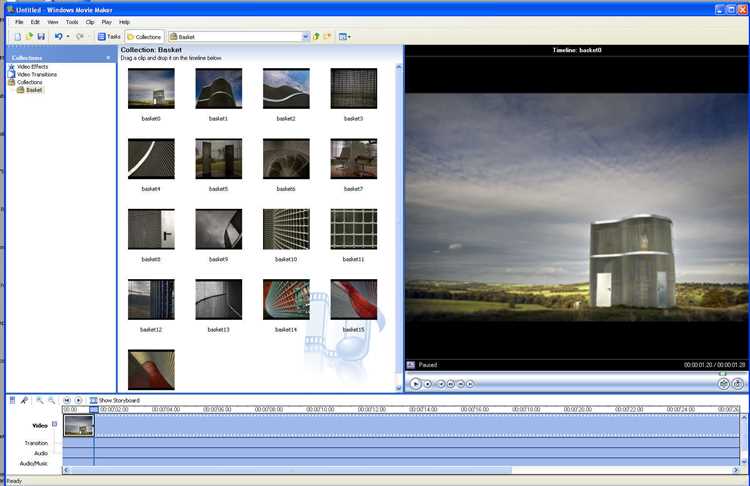Image resolution: width=750 pixels, height=486 pixels.
Task: Set audio levels from timeline toolbar
Action: click(x=12, y=400)
